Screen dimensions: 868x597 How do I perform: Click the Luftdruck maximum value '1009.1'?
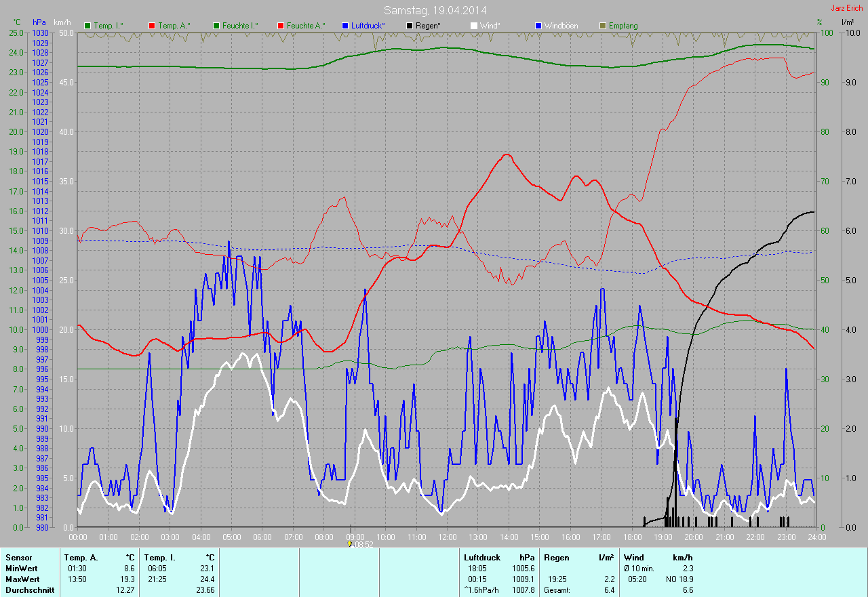(523, 579)
